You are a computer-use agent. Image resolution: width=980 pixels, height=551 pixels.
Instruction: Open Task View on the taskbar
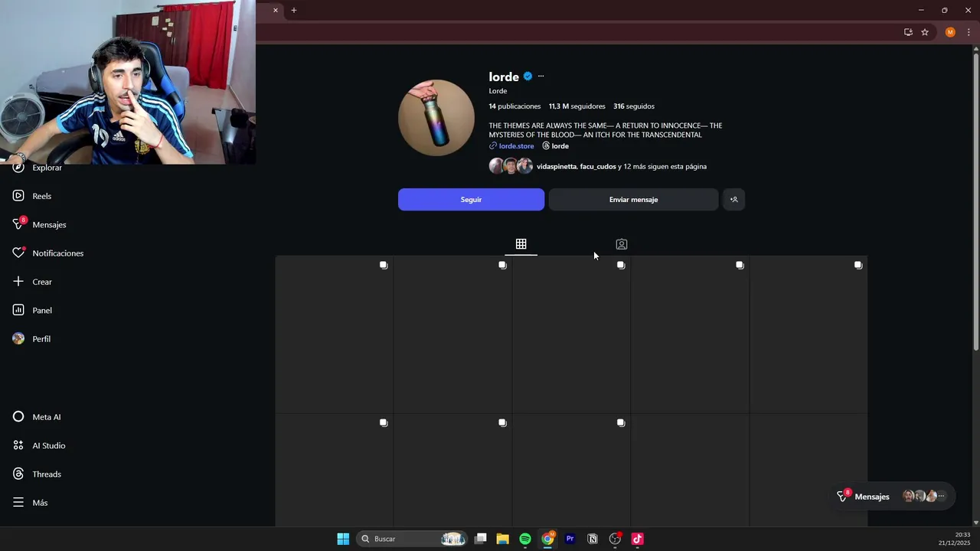pyautogui.click(x=481, y=539)
